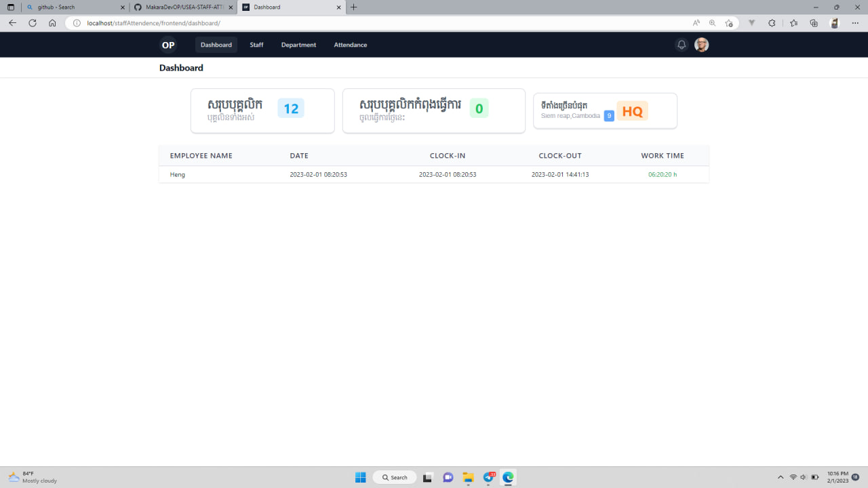Open the Attendance page from the navbar

(x=350, y=44)
